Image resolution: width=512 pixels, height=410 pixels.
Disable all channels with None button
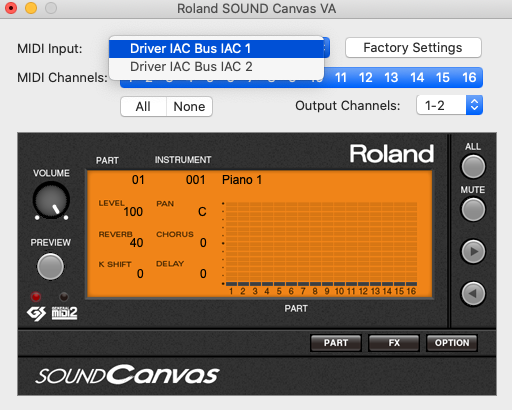click(x=189, y=107)
